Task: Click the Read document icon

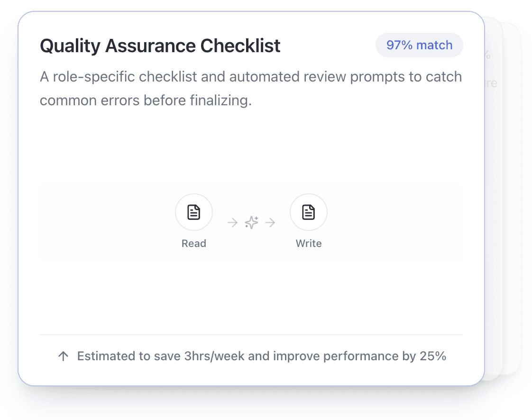Action: click(x=194, y=212)
